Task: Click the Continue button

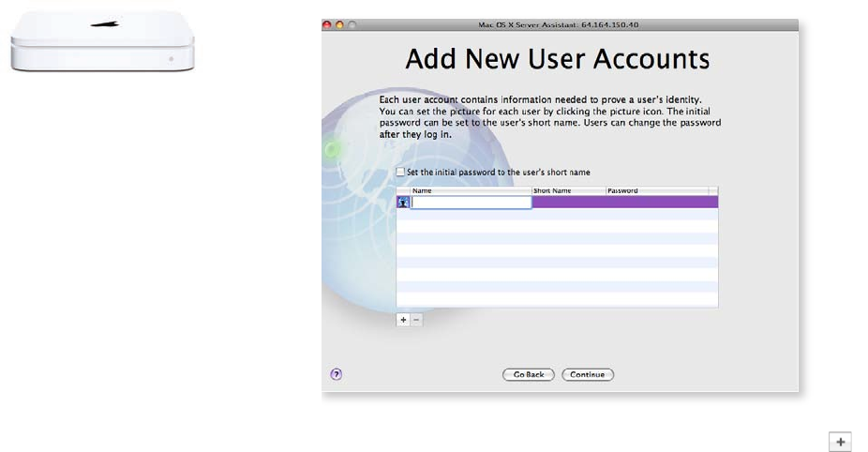Action: [588, 375]
